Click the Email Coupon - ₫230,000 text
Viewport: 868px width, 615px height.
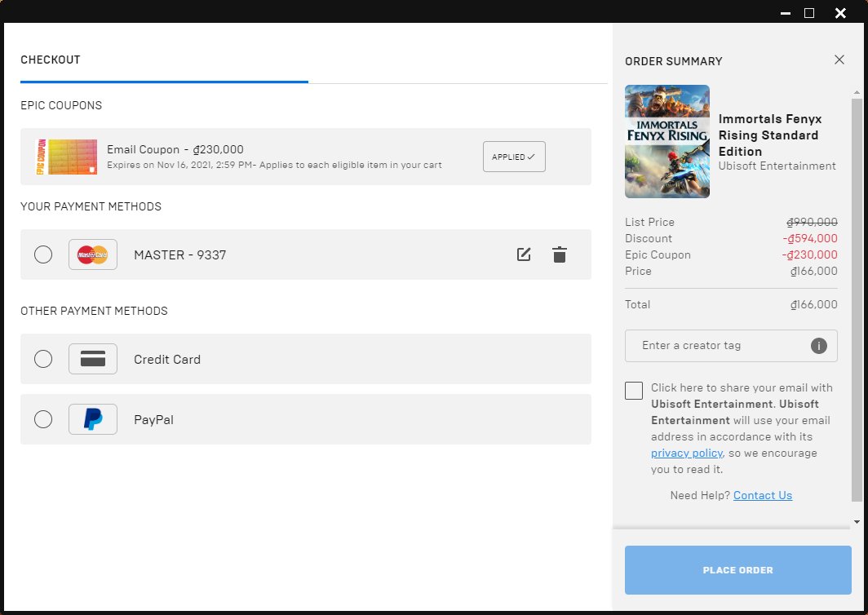[x=175, y=149]
